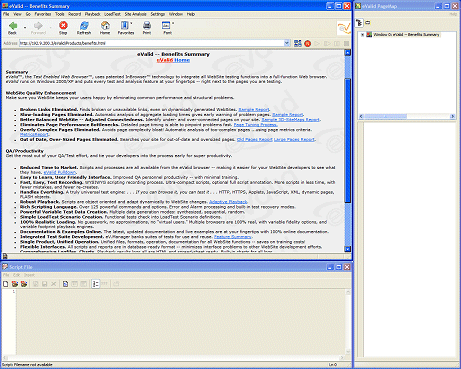Start recording with the red circle button

coord(307,43)
